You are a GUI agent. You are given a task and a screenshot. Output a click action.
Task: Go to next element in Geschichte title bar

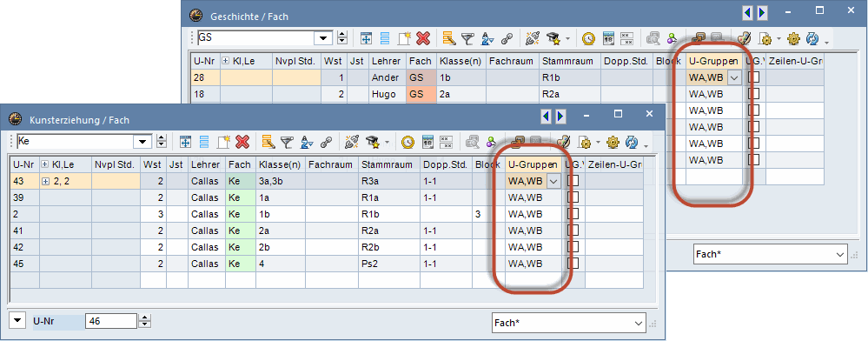tap(762, 12)
